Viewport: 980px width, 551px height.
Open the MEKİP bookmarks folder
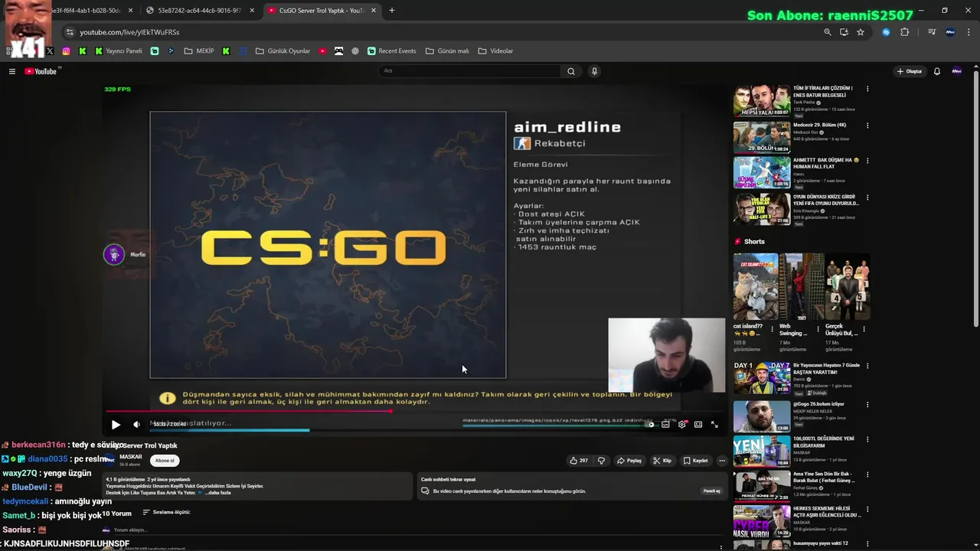(x=199, y=51)
